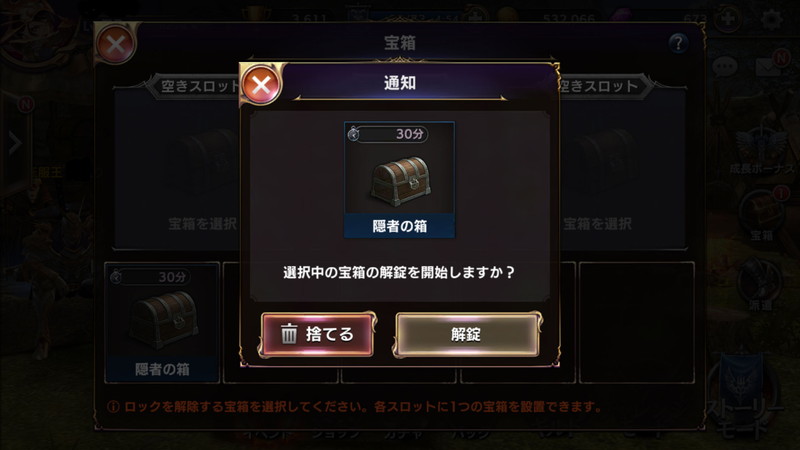The image size is (800, 450).
Task: Click the 解錠 unlock button
Action: [466, 334]
